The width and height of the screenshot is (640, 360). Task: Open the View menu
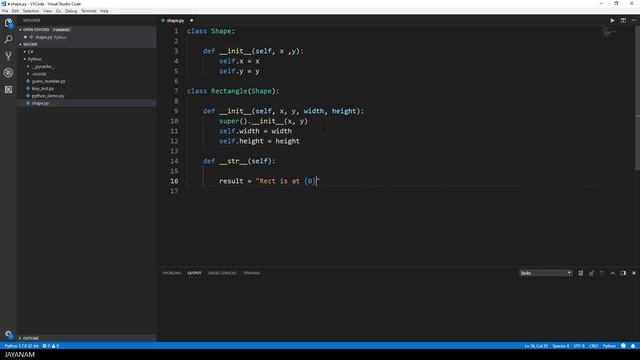tap(47, 11)
